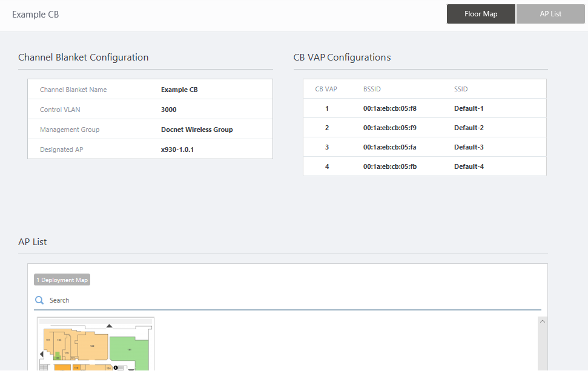Switch to the Floor Map tab
The width and height of the screenshot is (588, 371).
tap(481, 14)
